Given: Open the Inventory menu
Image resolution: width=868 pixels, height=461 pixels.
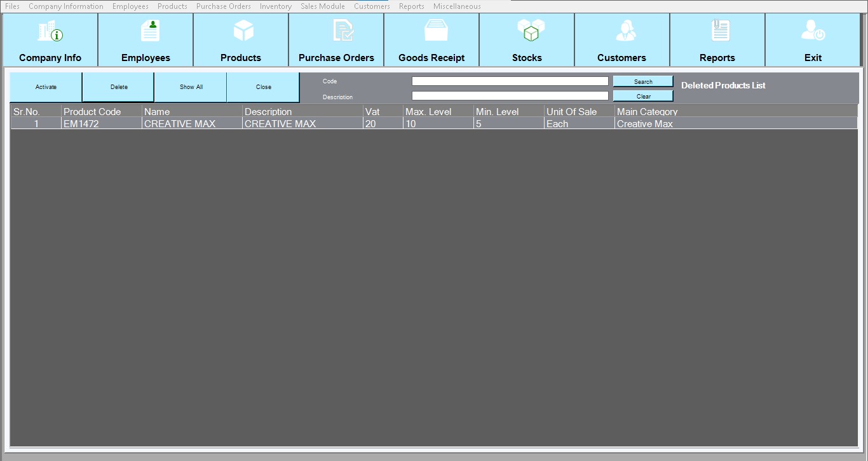Looking at the screenshot, I should 275,6.
